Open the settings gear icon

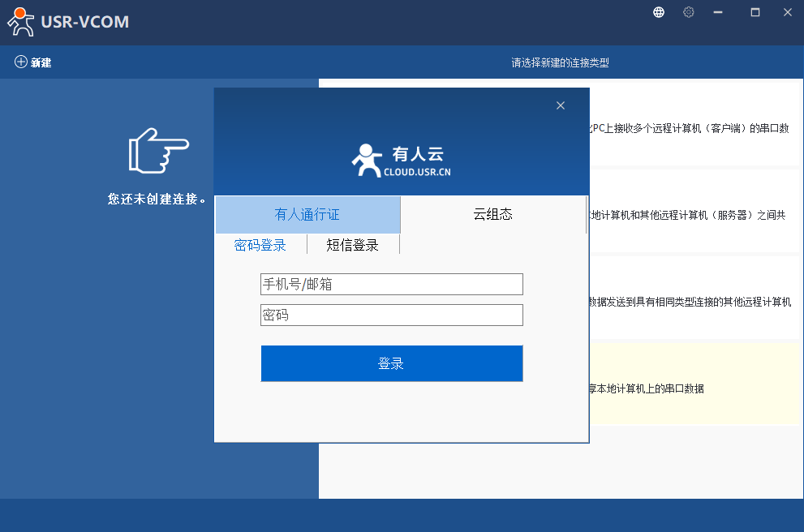[689, 12]
